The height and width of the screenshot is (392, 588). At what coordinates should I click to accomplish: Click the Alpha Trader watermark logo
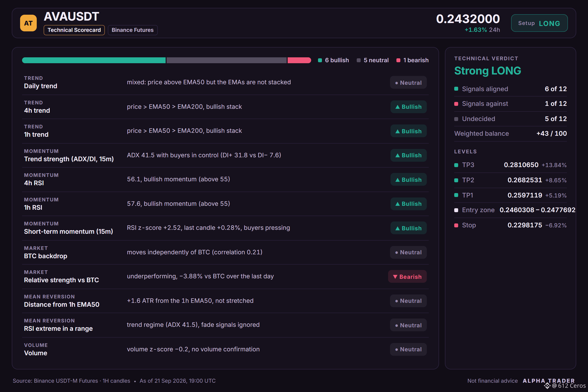click(549, 380)
